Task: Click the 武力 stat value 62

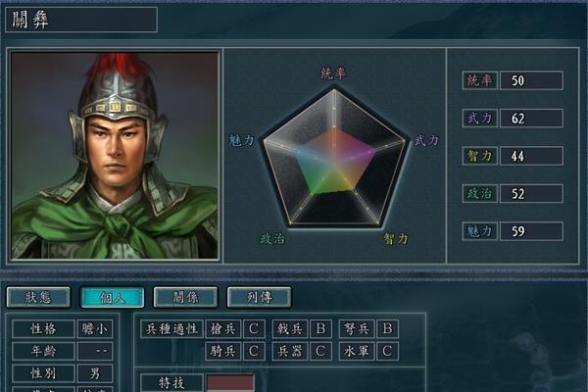Action: [531, 119]
